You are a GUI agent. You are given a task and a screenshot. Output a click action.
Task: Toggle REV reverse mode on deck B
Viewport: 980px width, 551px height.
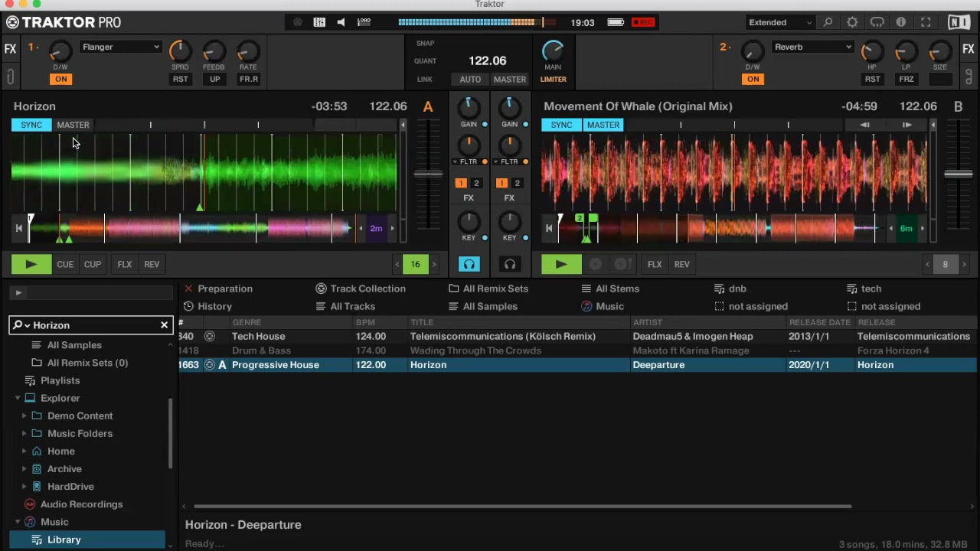682,264
